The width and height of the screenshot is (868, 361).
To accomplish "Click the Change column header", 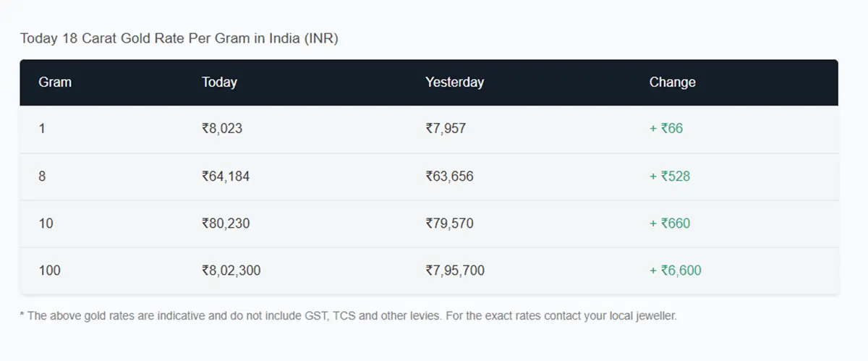I will click(x=672, y=82).
